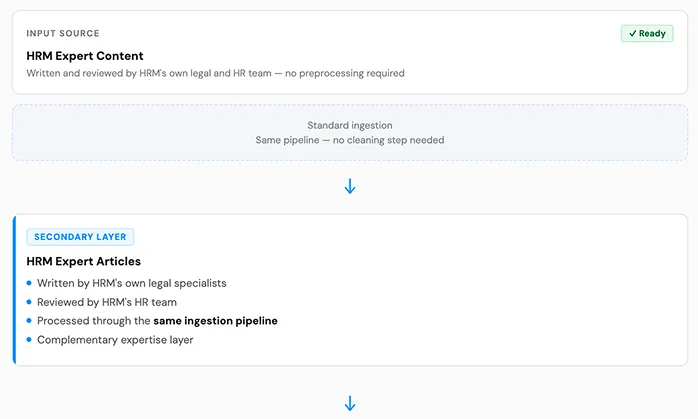Click bullet dot beside 'Processed through the same ingestion pipeline'
This screenshot has height=419, width=698.
point(29,321)
